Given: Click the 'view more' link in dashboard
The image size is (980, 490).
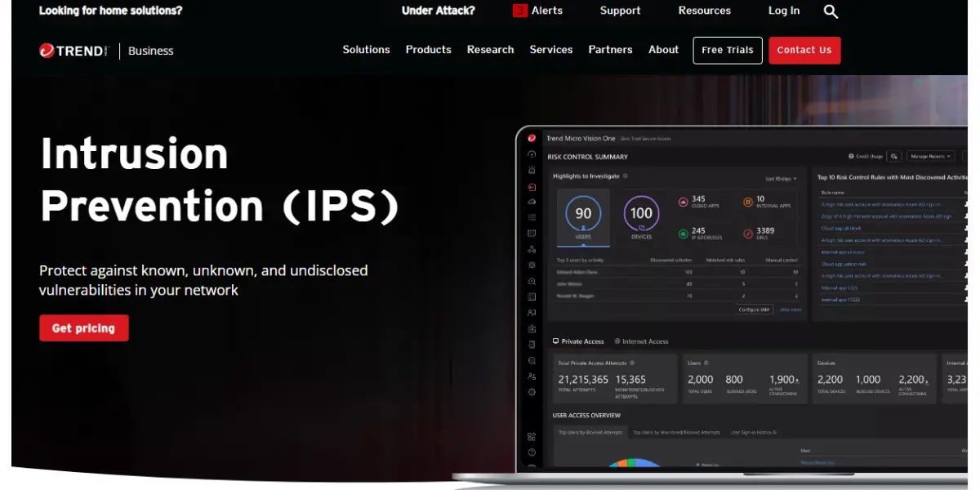Looking at the screenshot, I should click(x=791, y=310).
